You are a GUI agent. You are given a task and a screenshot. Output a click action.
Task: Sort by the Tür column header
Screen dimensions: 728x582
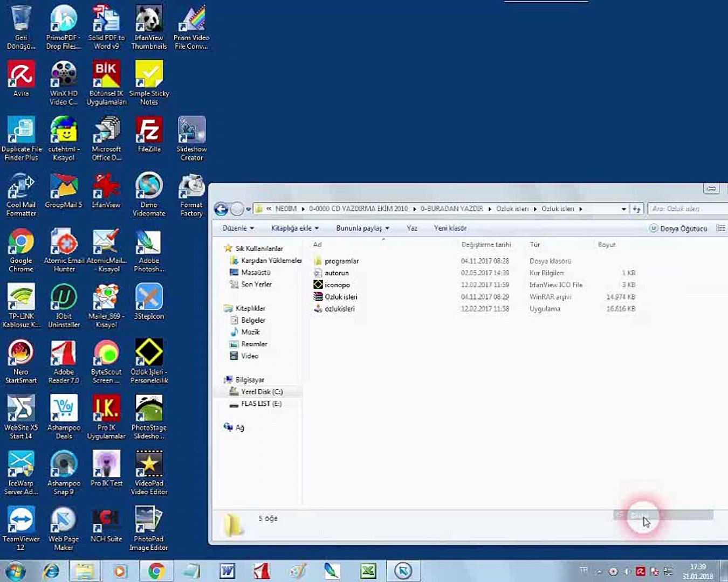coord(535,245)
